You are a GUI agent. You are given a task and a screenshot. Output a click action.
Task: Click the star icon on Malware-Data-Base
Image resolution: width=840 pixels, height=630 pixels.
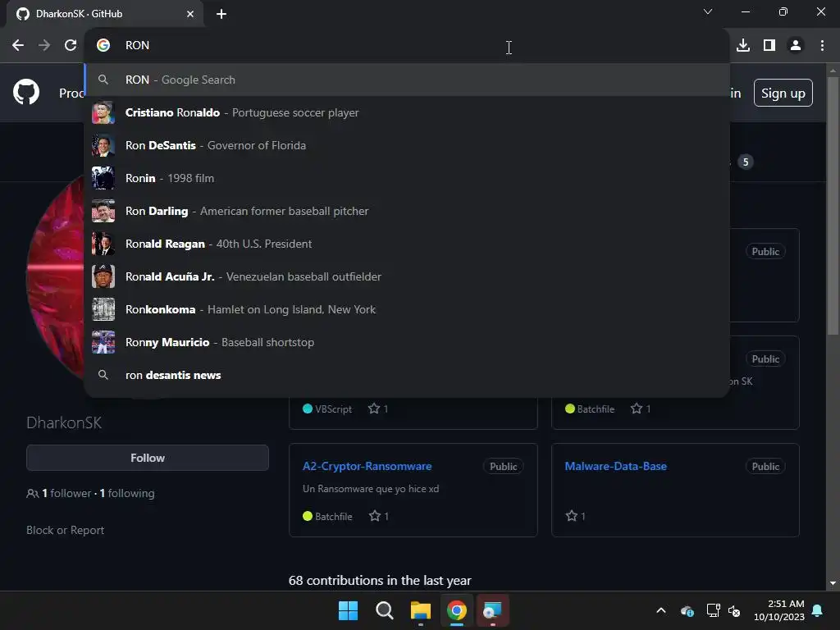click(572, 517)
